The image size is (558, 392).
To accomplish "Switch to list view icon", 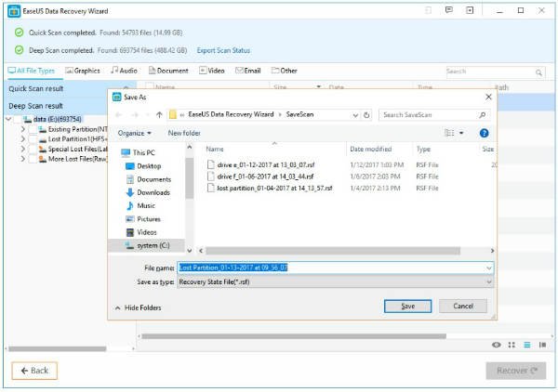I will (527, 345).
